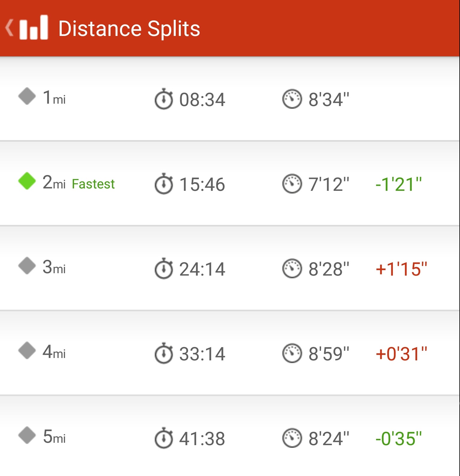Tap the pace gauge icon beside 8'59"

click(292, 353)
